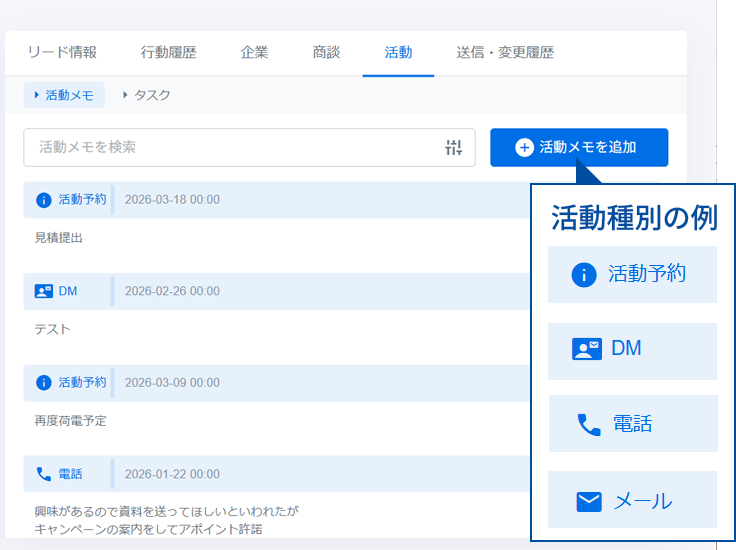Switch to the 行動履歴 tab

tap(169, 52)
